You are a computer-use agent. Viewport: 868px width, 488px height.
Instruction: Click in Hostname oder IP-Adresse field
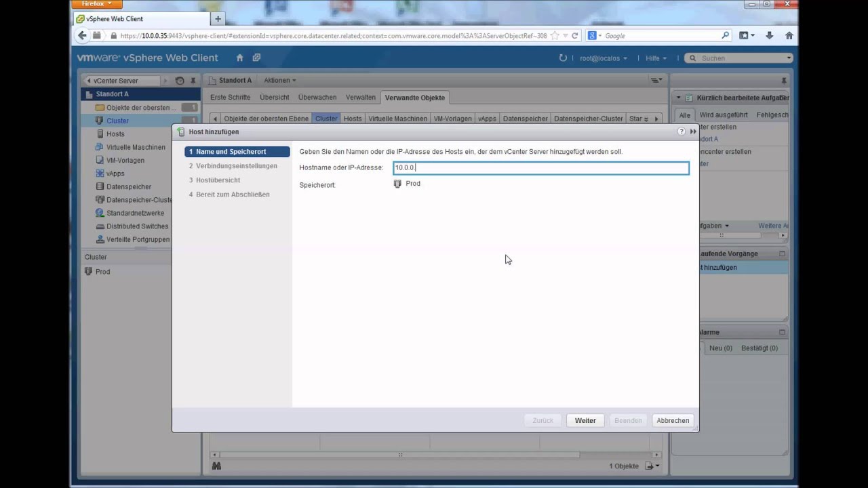point(541,168)
